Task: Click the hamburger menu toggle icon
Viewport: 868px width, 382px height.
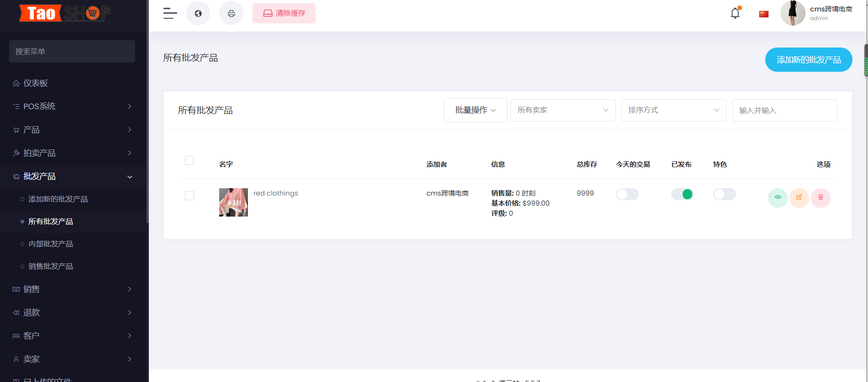Action: 170,13
